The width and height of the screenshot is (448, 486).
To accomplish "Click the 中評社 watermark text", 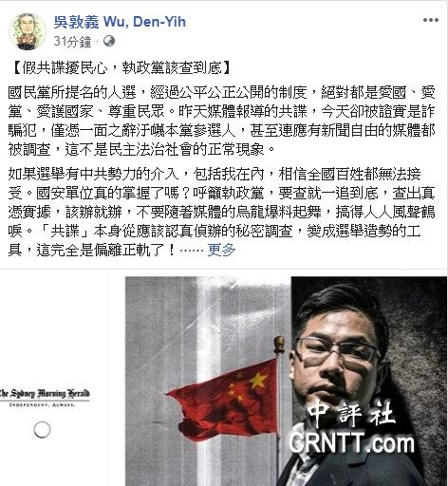I will (351, 413).
